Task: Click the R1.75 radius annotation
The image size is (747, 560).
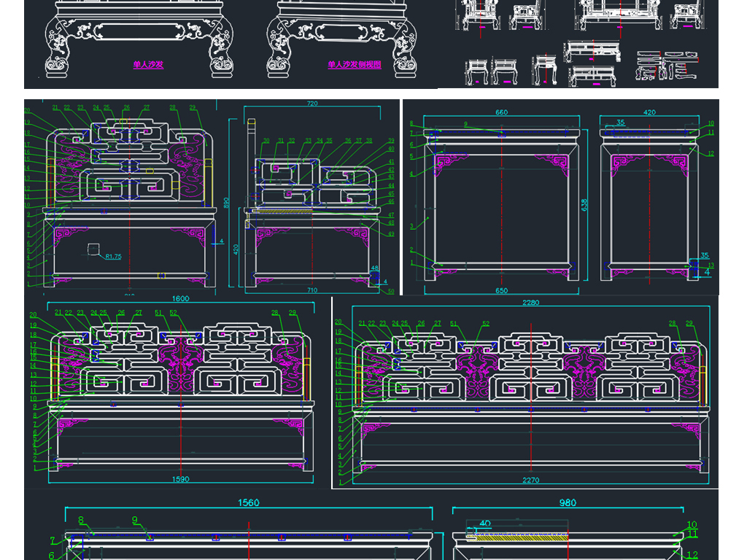Action: point(113,257)
